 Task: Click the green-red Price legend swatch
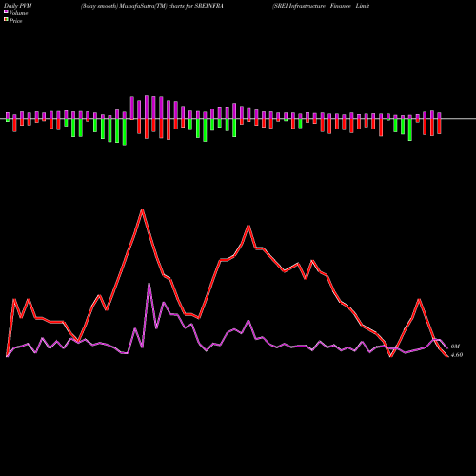(x=6, y=20)
